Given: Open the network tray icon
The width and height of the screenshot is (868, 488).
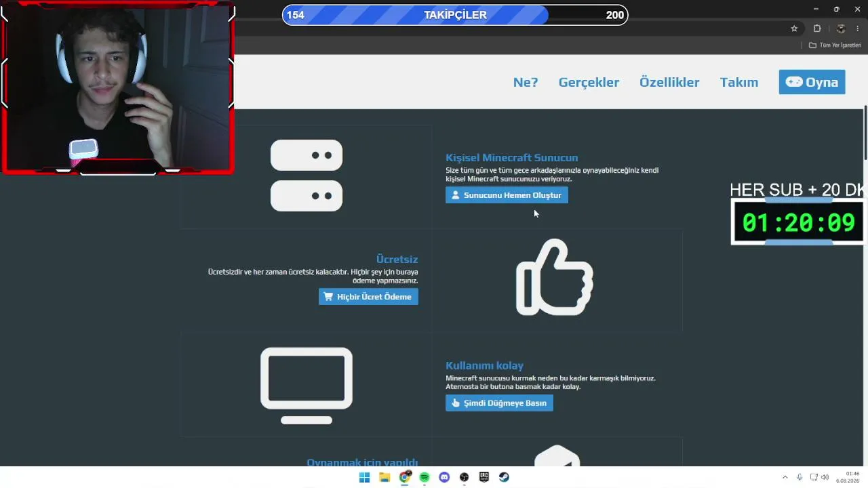Looking at the screenshot, I should tap(814, 477).
